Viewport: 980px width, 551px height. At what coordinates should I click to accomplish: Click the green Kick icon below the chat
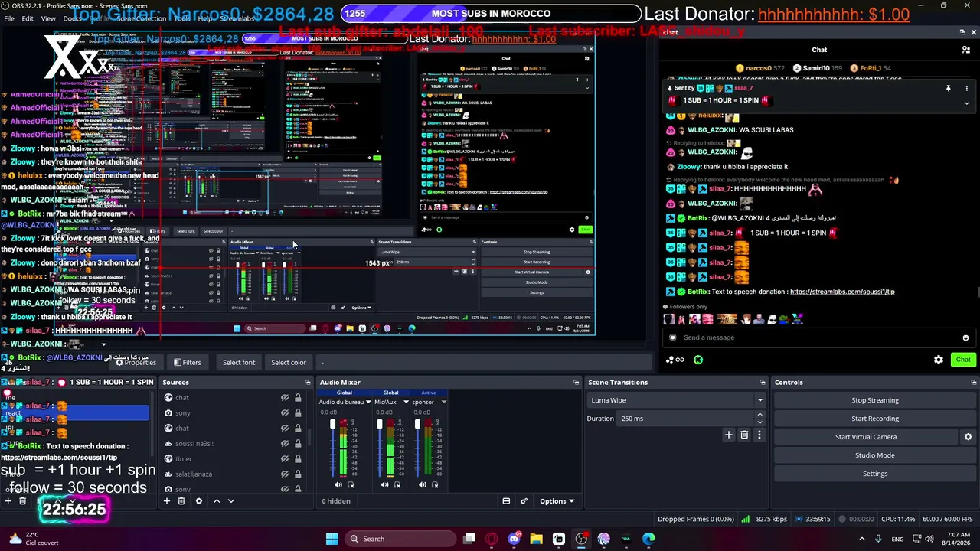coord(698,360)
